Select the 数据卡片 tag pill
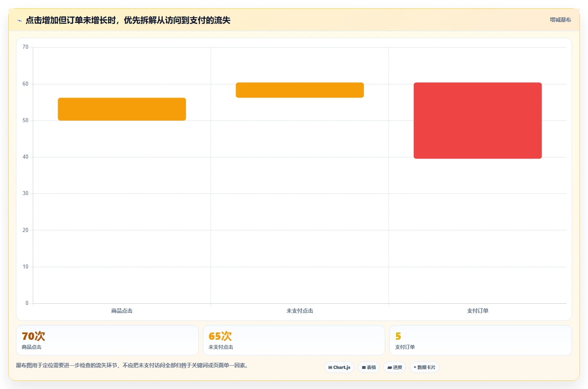 [425, 367]
